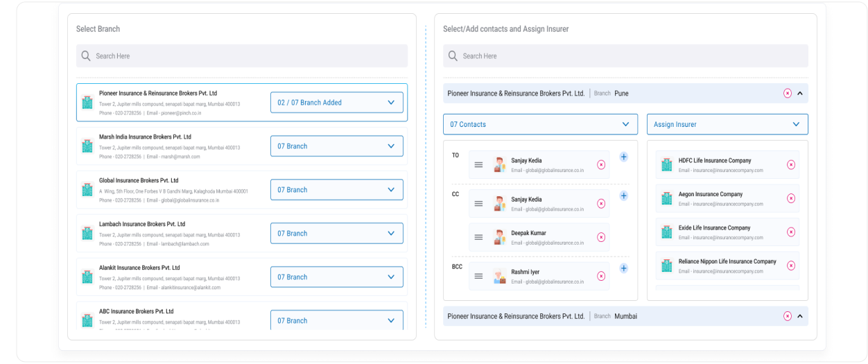Open the 07 Contacts dropdown
The width and height of the screenshot is (868, 364).
(540, 124)
